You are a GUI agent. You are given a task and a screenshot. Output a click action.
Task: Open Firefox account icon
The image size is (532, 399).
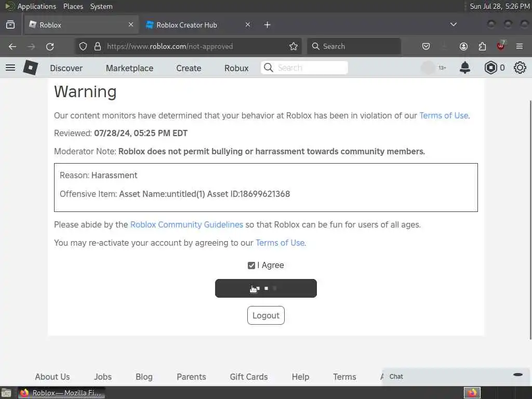tap(463, 46)
